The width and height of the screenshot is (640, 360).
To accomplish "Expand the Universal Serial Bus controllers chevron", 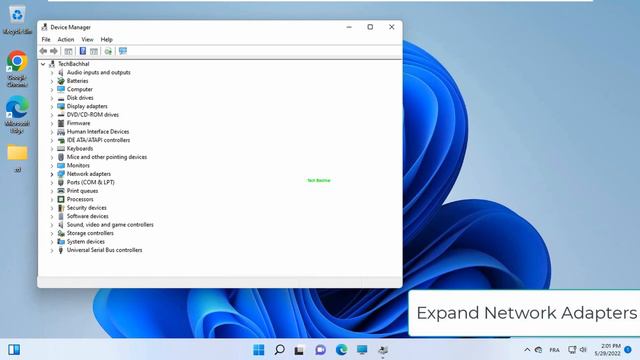I will click(x=52, y=251).
